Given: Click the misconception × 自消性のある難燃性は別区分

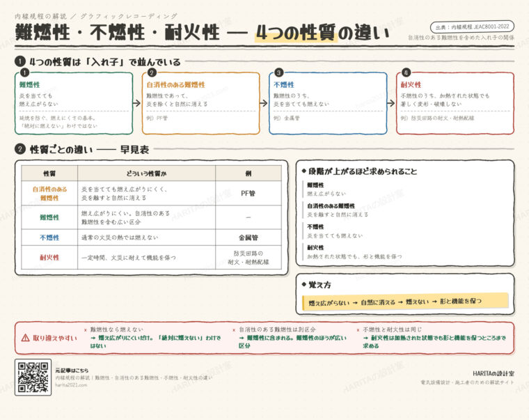Looking at the screenshot, I should (x=275, y=329).
